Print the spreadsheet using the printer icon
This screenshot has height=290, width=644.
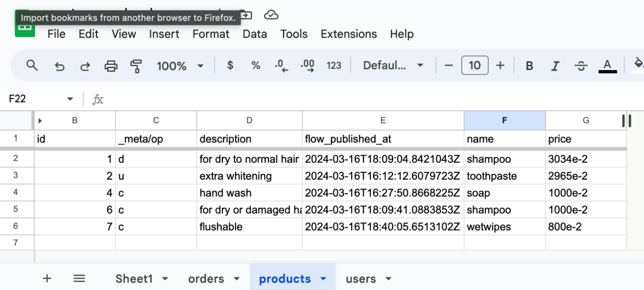pyautogui.click(x=111, y=66)
